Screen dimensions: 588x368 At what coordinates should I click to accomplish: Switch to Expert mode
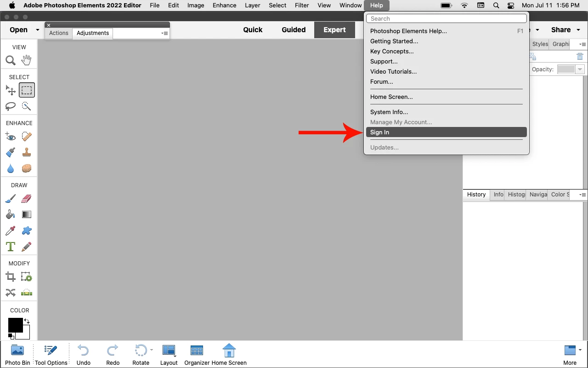tap(334, 30)
